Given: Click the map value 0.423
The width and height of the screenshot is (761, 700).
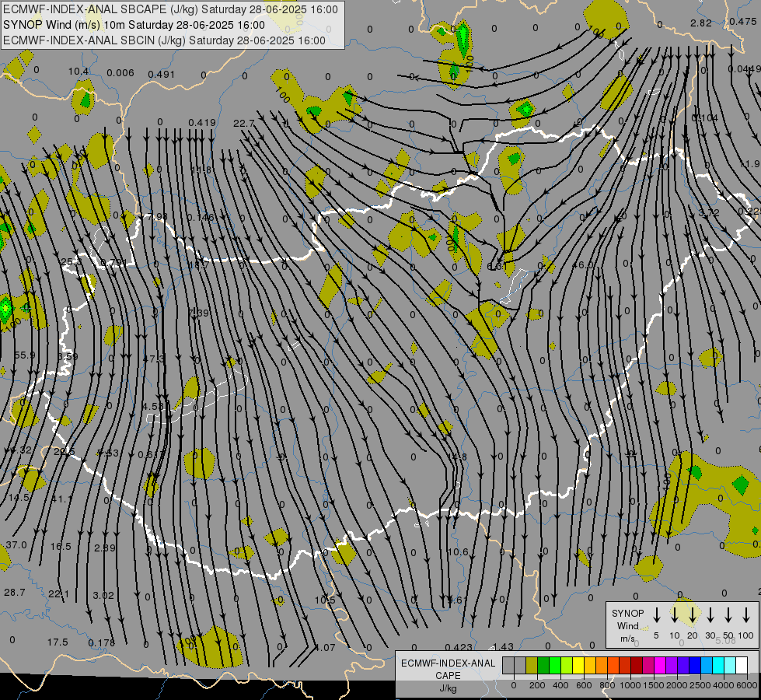Looking at the screenshot, I should [459, 647].
